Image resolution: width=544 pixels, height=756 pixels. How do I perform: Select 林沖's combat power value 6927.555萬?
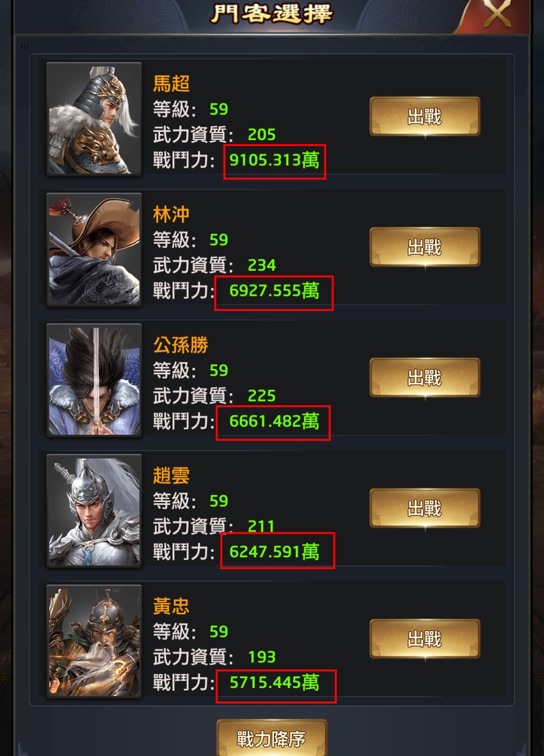pyautogui.click(x=275, y=291)
